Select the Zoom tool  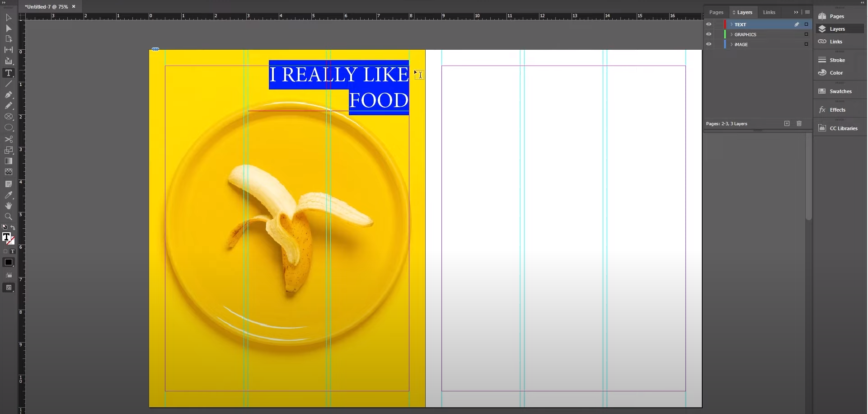pos(8,217)
